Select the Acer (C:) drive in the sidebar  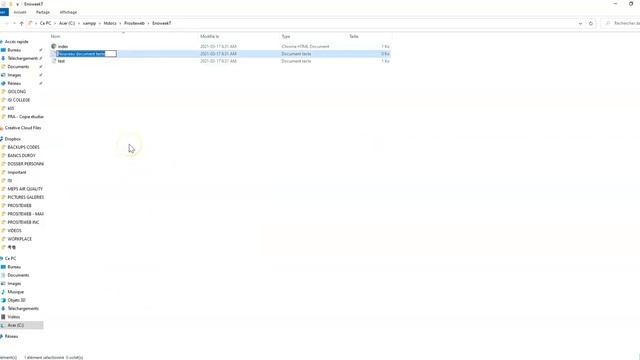click(16, 325)
